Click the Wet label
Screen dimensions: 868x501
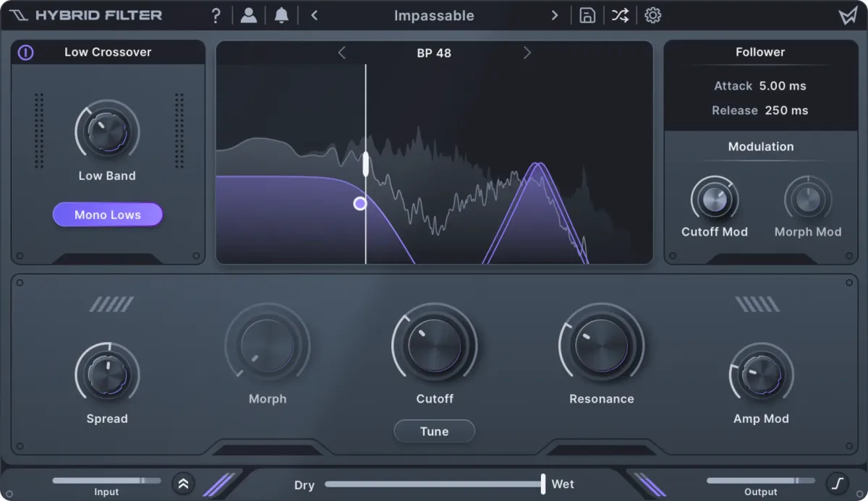pos(563,484)
